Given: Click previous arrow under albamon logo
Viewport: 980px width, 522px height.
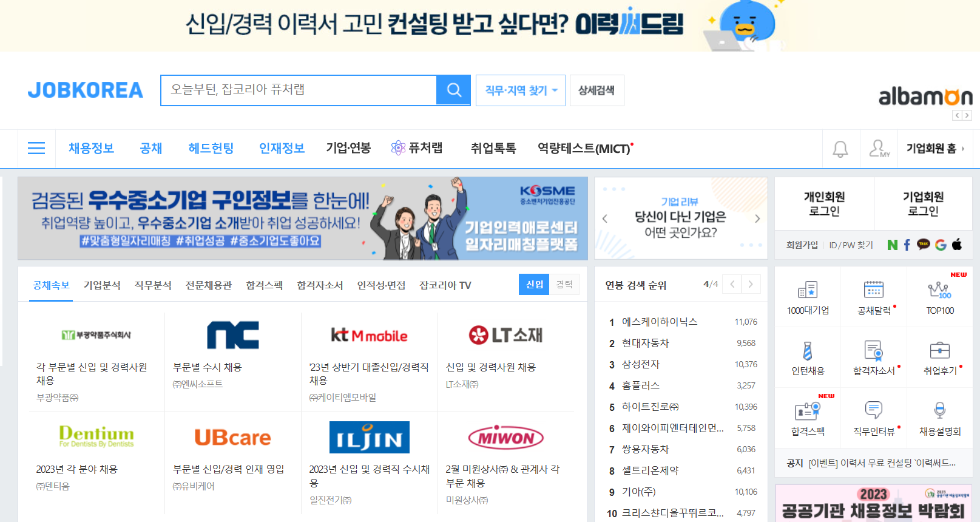Looking at the screenshot, I should point(958,115).
